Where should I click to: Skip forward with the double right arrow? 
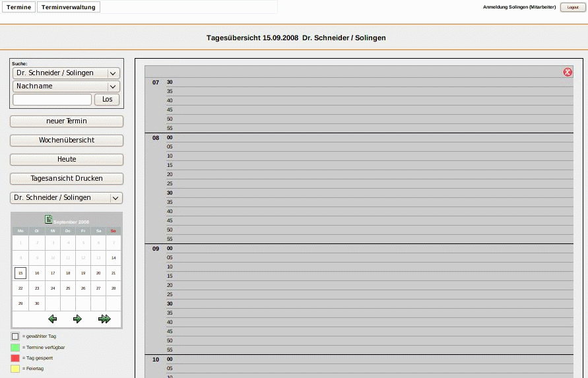[x=104, y=319]
